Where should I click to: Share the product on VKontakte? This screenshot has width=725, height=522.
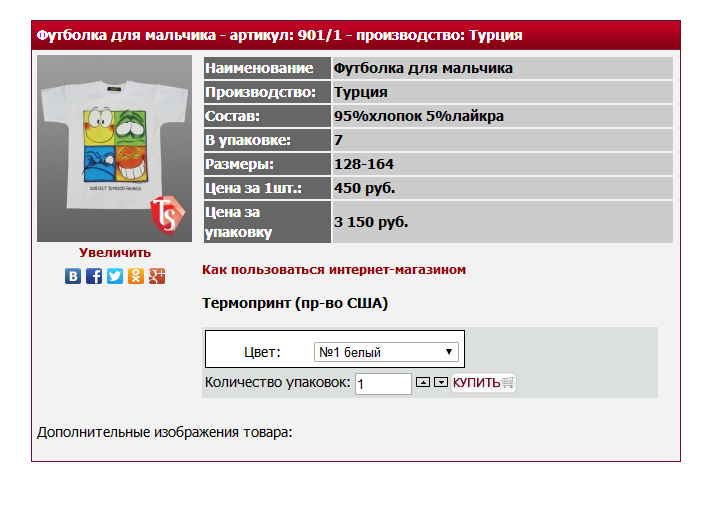tap(73, 276)
